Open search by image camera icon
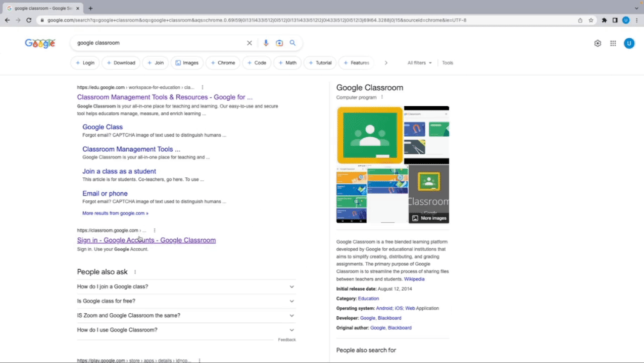 click(280, 42)
